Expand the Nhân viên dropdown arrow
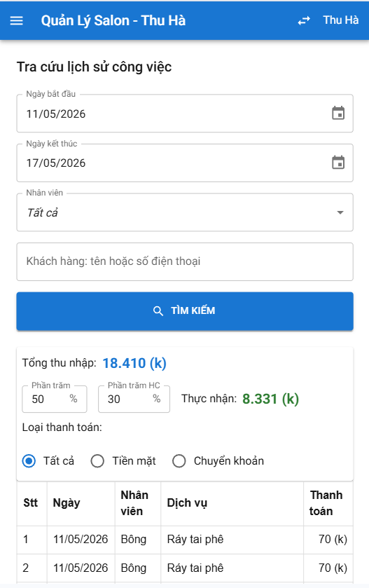The image size is (369, 588). [340, 212]
